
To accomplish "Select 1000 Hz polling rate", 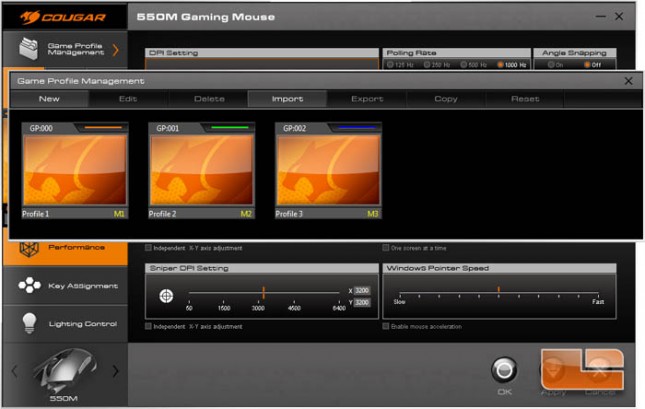I will [x=500, y=65].
